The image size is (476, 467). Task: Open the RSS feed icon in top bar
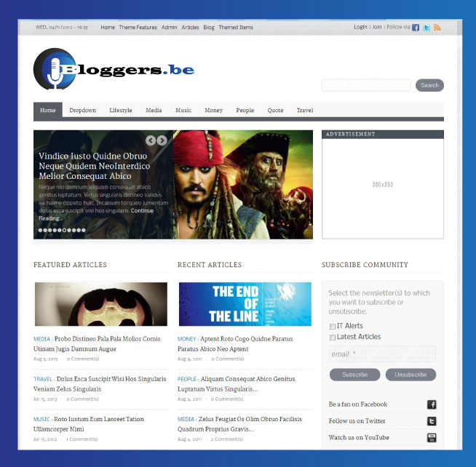[437, 28]
